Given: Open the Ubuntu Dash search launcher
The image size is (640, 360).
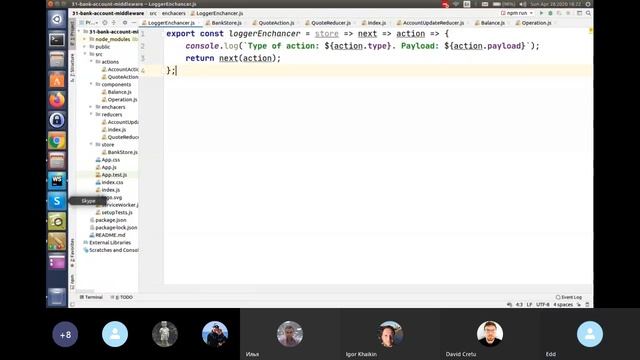Looking at the screenshot, I should pyautogui.click(x=57, y=19).
